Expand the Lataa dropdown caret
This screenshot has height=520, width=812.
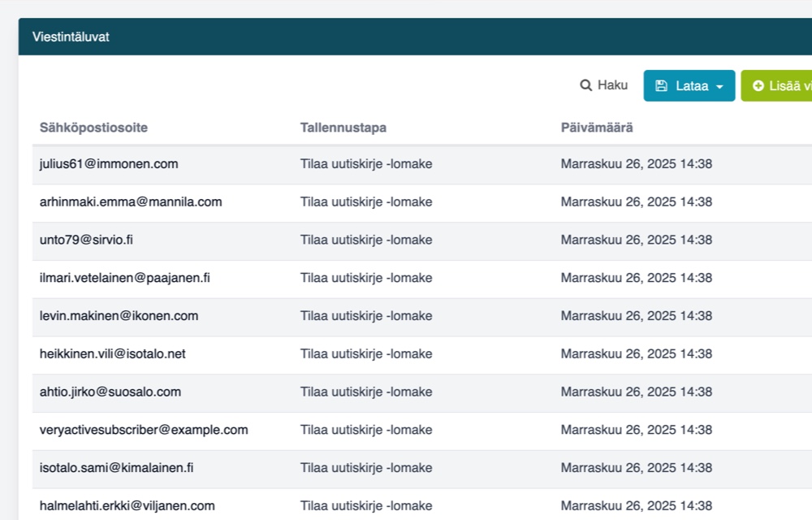719,86
